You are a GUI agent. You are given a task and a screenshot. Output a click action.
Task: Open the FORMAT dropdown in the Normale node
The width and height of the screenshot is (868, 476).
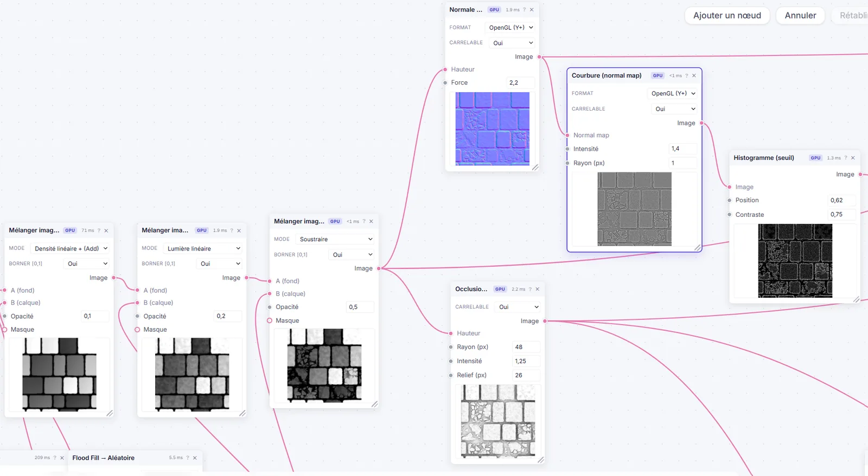pos(510,28)
